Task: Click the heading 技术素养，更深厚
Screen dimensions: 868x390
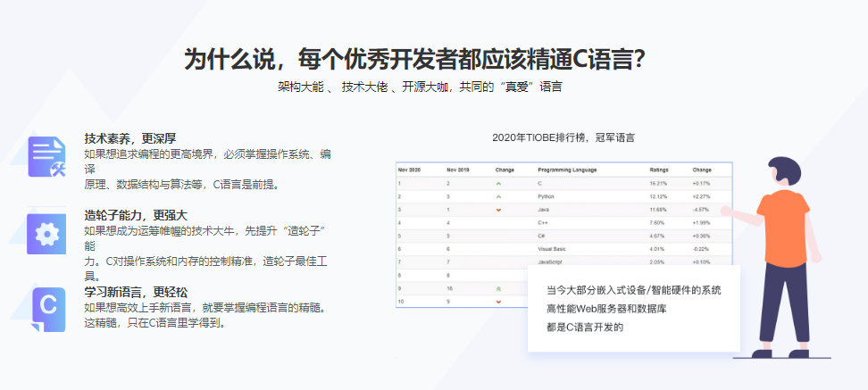Action: pyautogui.click(x=130, y=138)
